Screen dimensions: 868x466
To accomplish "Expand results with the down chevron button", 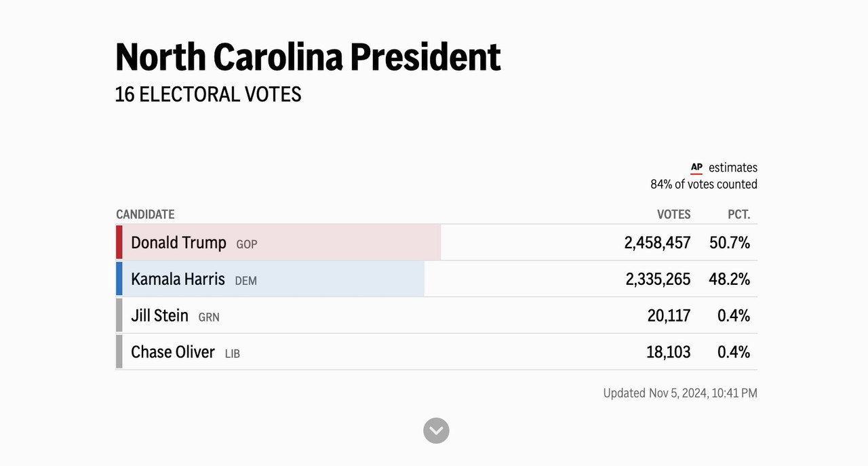I will pos(436,431).
